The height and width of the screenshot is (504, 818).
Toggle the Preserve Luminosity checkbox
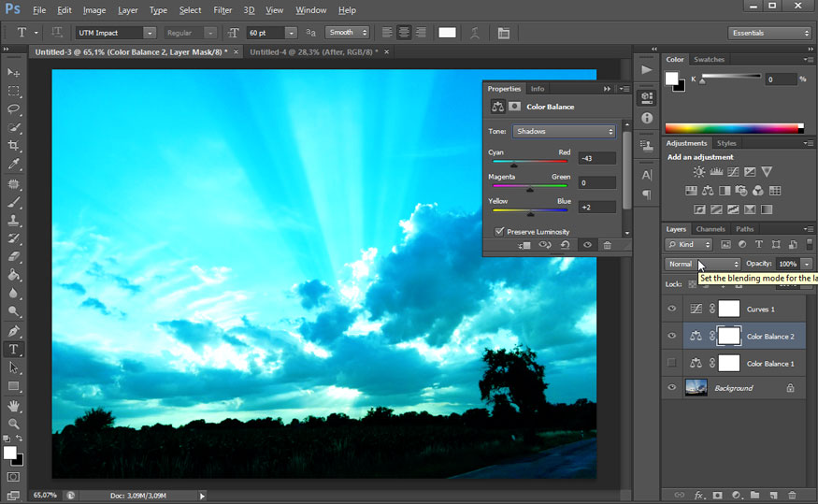coord(499,231)
